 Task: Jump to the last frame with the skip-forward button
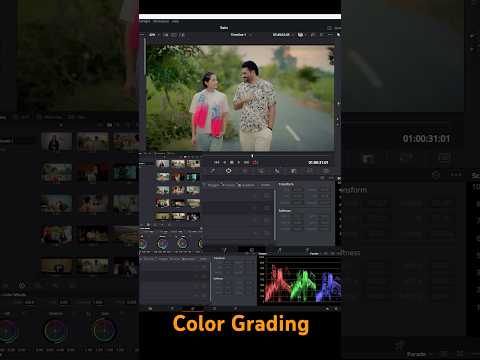point(247,162)
